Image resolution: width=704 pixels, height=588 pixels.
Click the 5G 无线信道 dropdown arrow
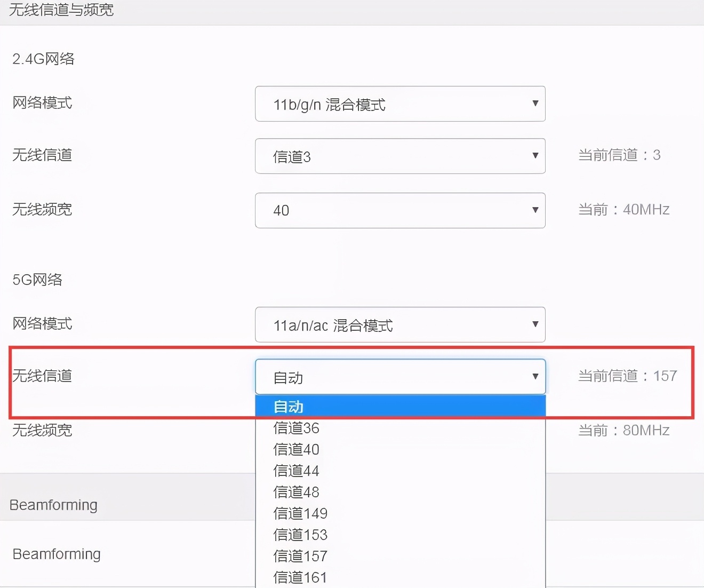(535, 376)
